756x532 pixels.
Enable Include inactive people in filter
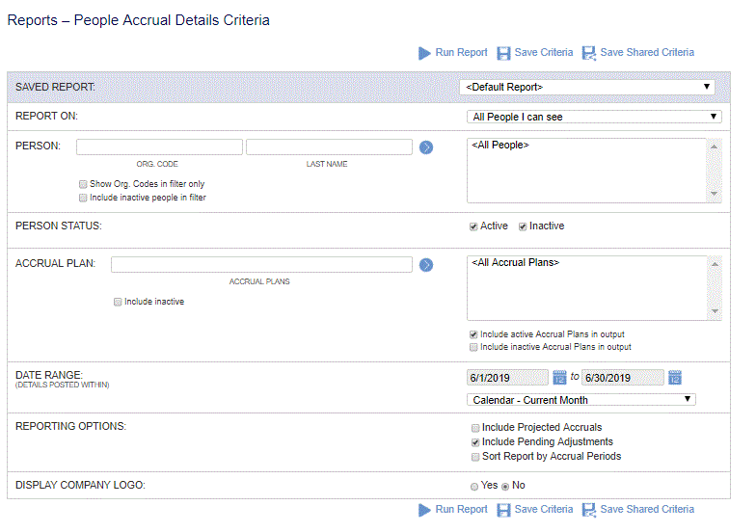click(83, 198)
